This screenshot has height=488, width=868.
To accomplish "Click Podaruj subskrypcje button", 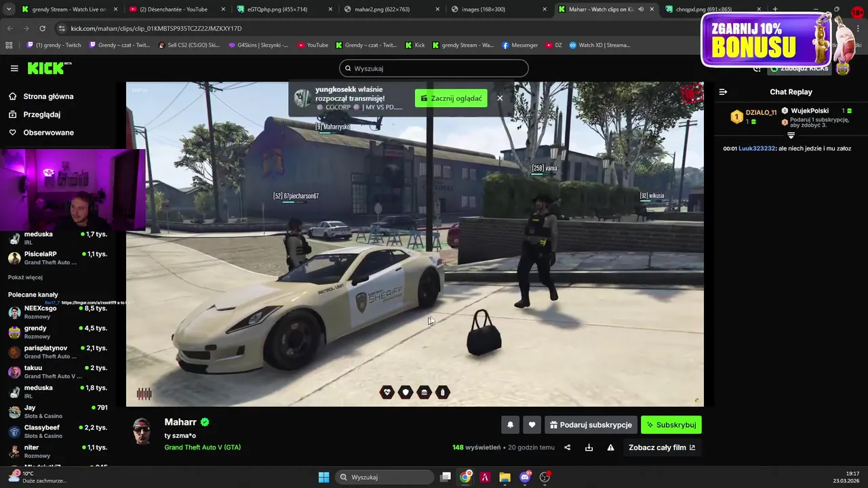I will click(591, 425).
